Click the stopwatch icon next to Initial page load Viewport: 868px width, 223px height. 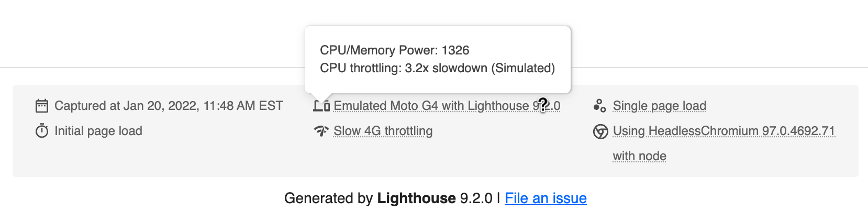coord(42,131)
